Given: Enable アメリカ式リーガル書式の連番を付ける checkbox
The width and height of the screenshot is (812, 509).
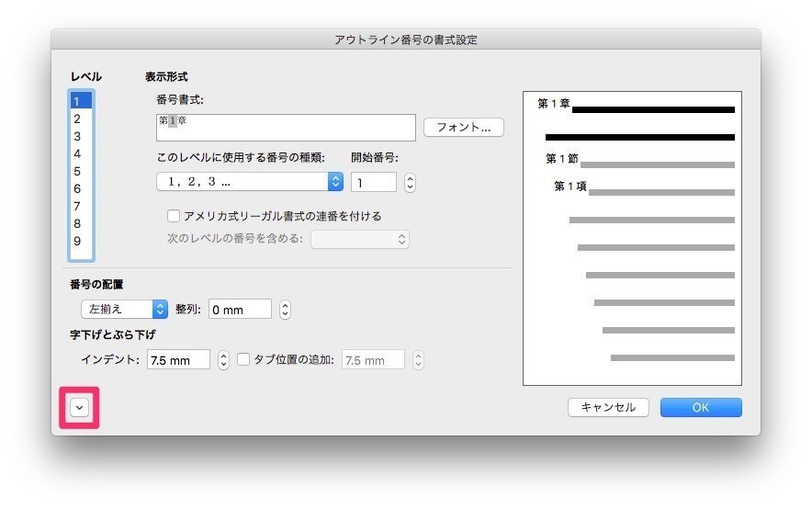Looking at the screenshot, I should click(174, 216).
